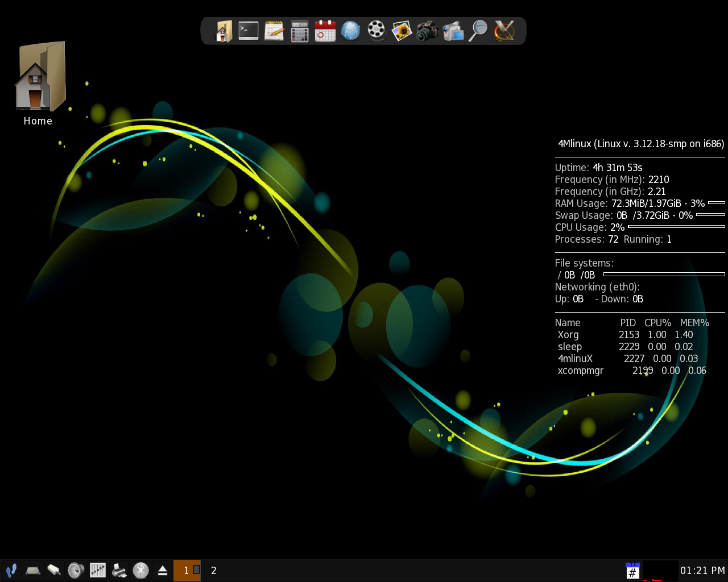Open the camcorder video capture icon
The image size is (728, 582).
pos(453,31)
